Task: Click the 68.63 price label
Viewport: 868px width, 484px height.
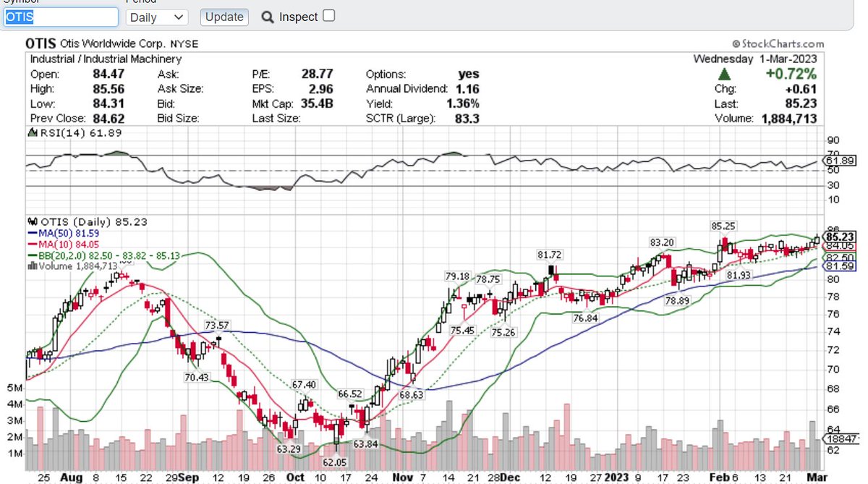Action: [x=411, y=395]
